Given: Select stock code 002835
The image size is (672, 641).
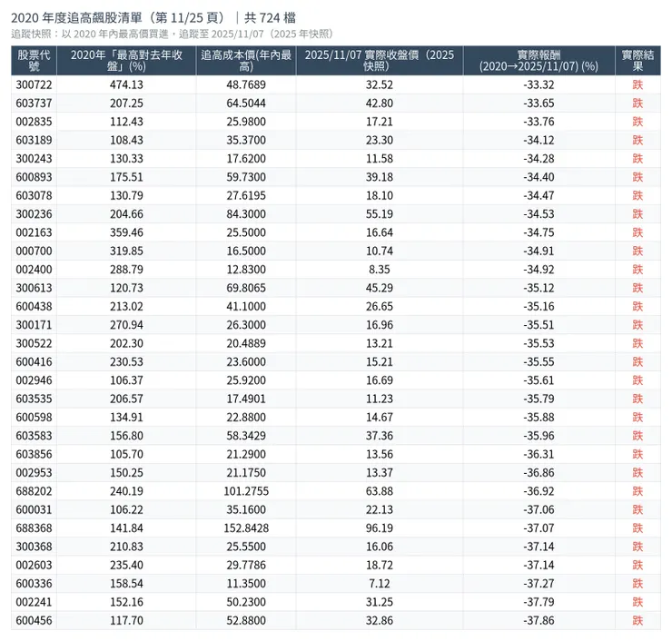Looking at the screenshot, I should point(34,122).
